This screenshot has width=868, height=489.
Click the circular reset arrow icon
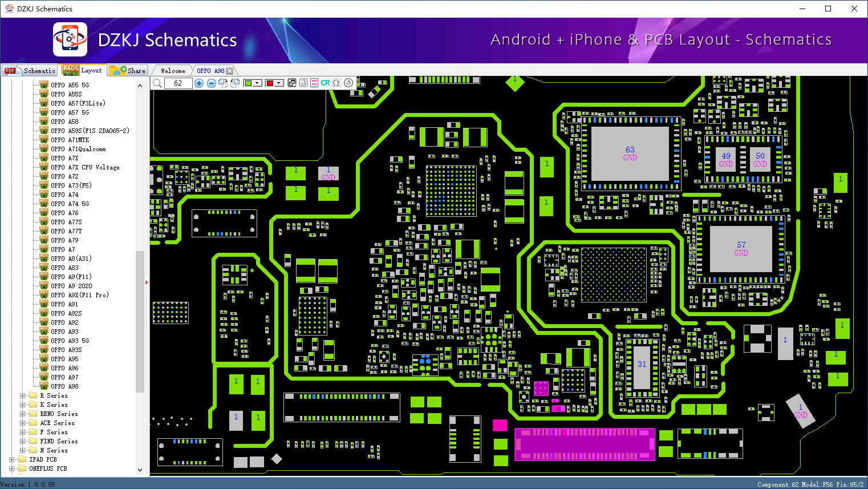tap(348, 83)
